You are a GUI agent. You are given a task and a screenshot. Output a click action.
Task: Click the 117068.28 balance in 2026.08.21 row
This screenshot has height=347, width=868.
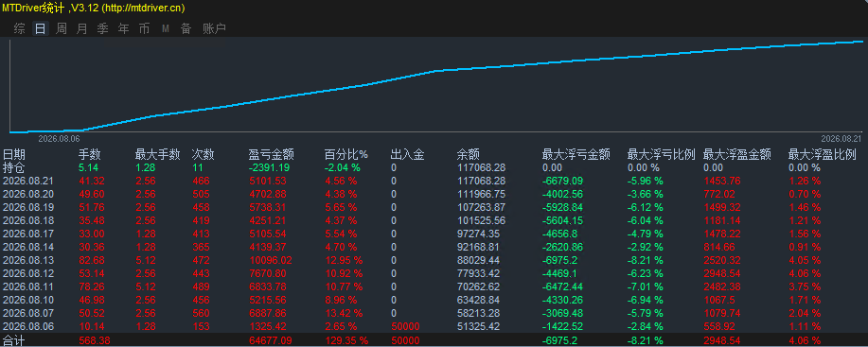(x=481, y=181)
